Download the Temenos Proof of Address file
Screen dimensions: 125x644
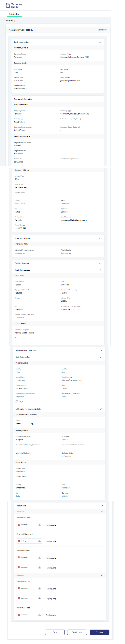click(39, 525)
